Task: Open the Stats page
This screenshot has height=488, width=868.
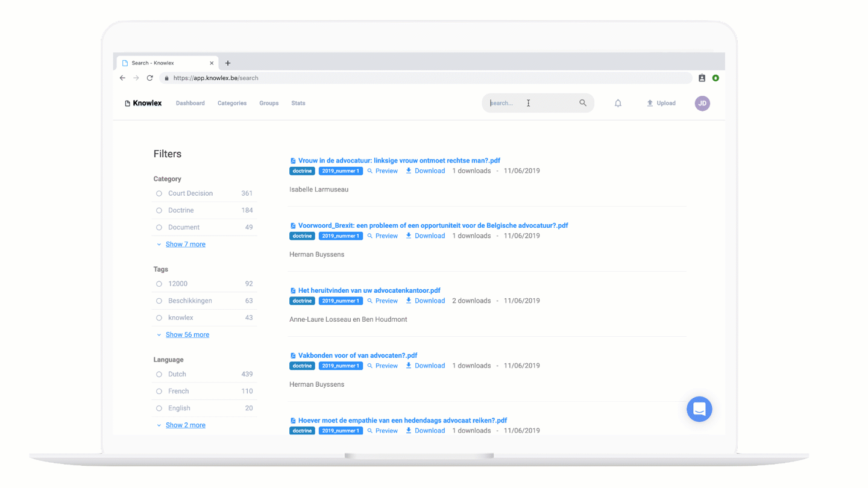Action: tap(298, 103)
